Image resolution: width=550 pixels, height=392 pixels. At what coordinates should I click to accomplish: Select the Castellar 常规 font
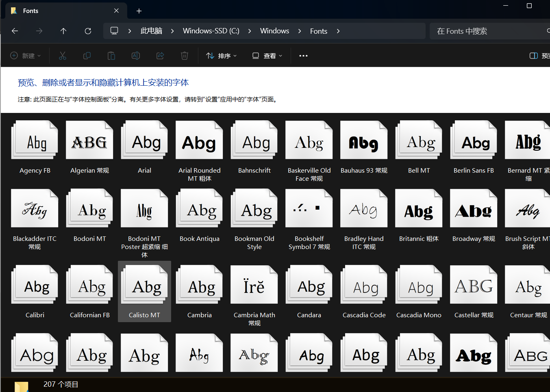[x=474, y=292]
